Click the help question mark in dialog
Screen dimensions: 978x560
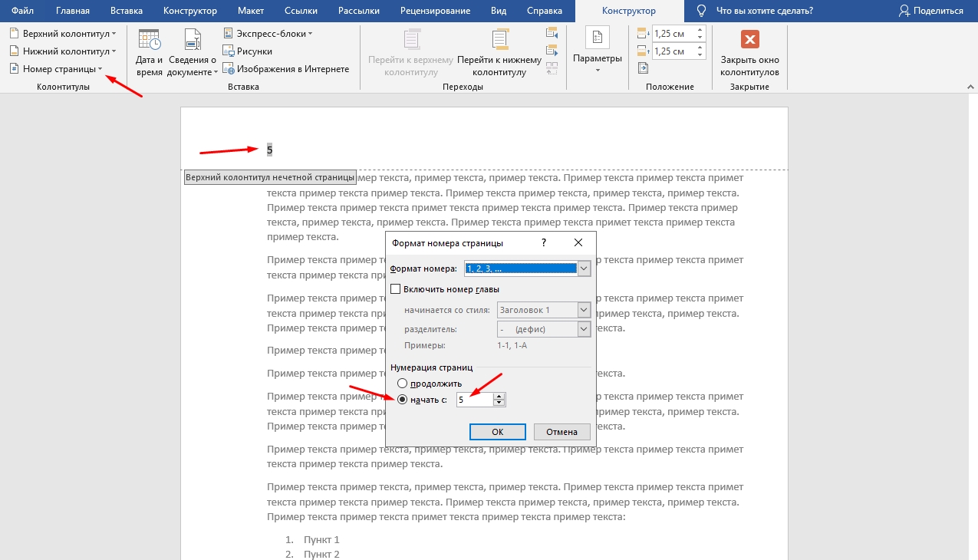click(544, 242)
